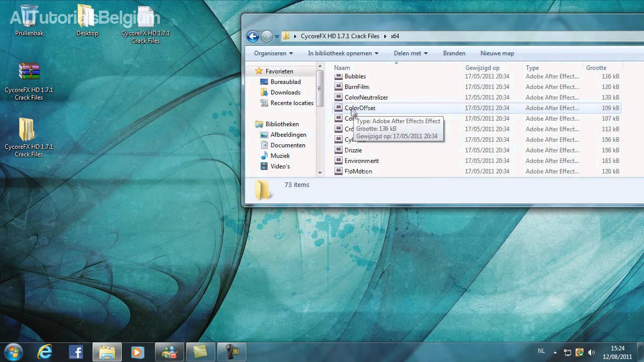Viewport: 644px width, 362px height.
Task: Click CycoreFX HD 1.7.1 Crack Files breadcrumb
Action: [x=340, y=36]
